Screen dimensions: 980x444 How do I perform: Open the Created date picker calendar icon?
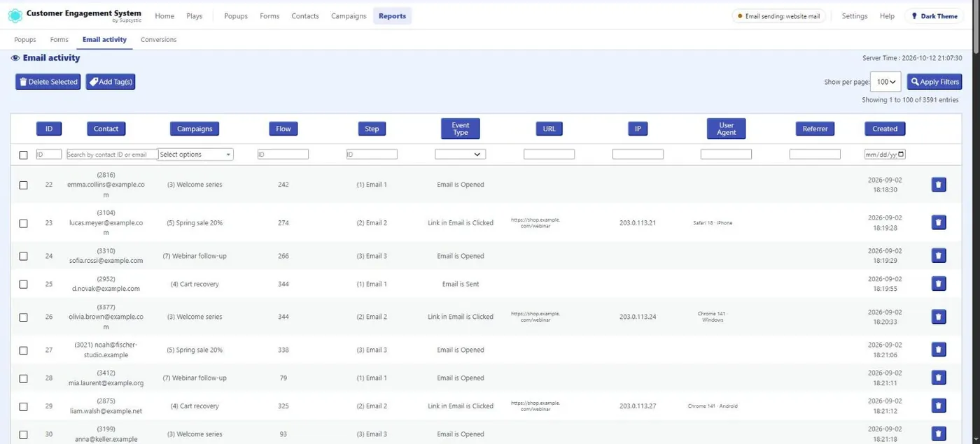point(901,155)
